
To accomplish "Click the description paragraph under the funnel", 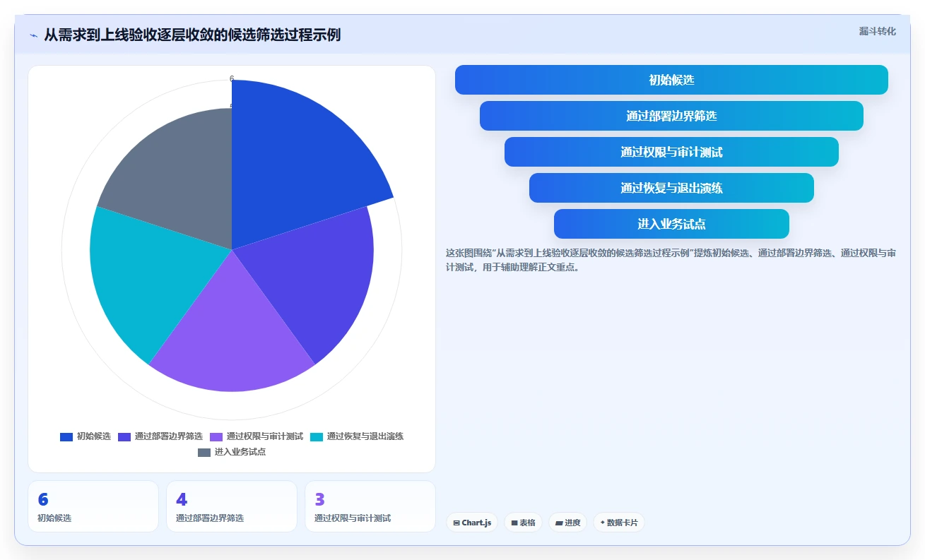I will tap(671, 260).
